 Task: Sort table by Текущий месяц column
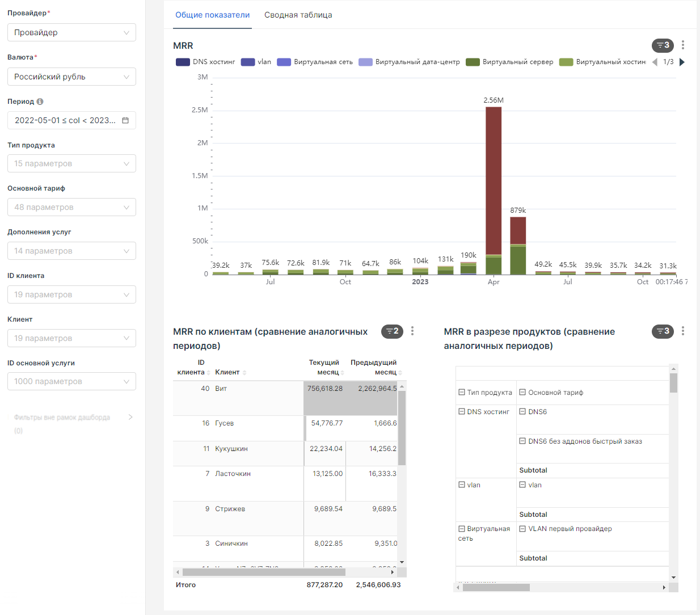point(342,373)
